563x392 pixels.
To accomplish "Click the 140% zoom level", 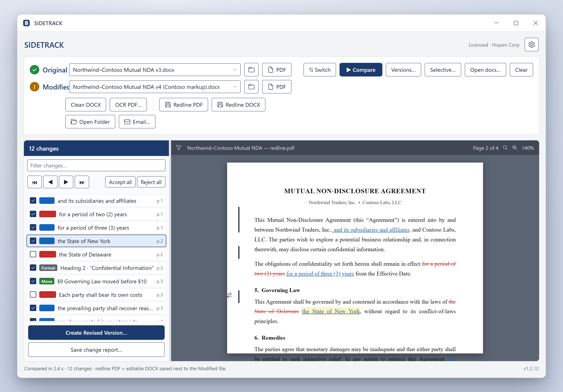I will coord(528,148).
